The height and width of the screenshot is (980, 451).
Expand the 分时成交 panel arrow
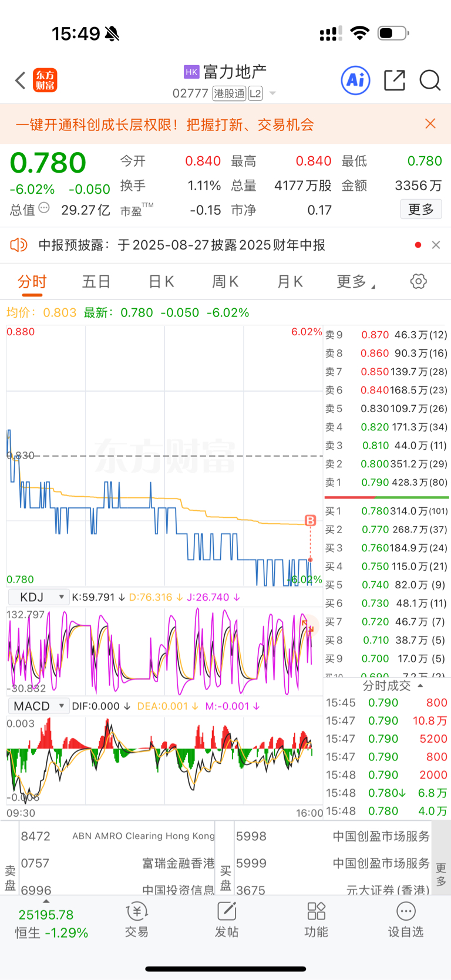[x=420, y=686]
